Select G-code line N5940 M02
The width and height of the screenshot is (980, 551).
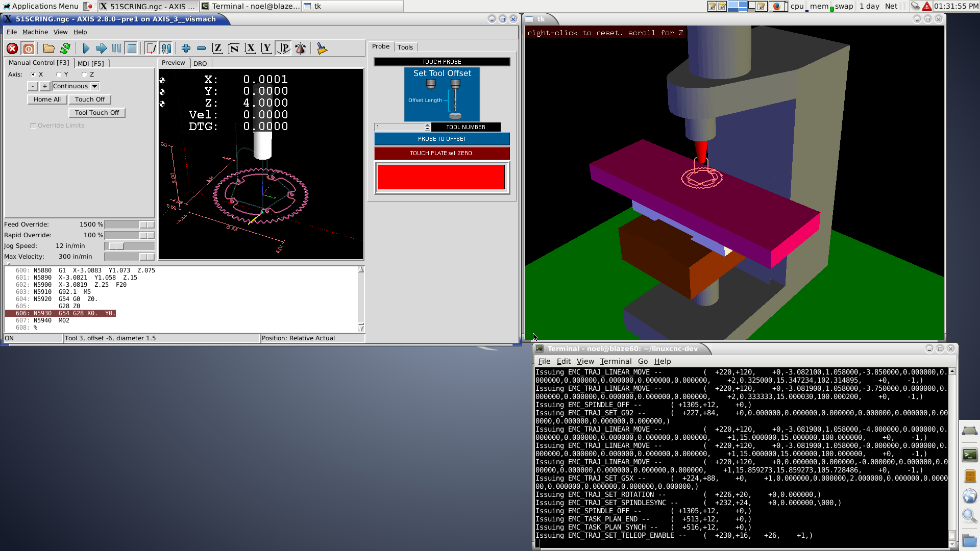51,320
